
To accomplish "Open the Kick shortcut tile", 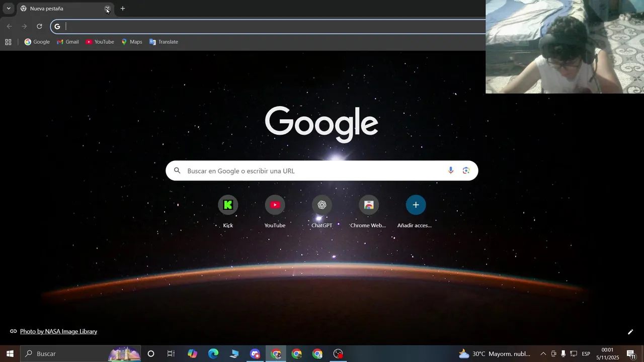I will (228, 212).
